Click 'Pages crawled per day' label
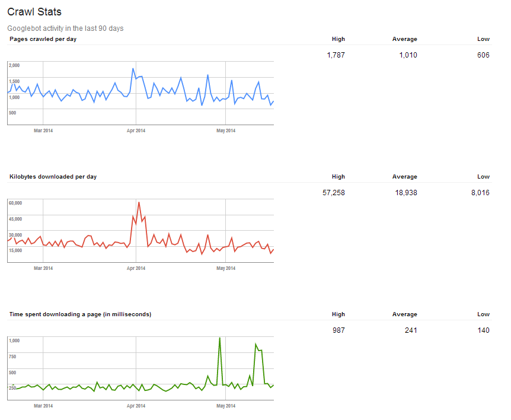Viewport: 511px width, 420px height. click(x=43, y=39)
